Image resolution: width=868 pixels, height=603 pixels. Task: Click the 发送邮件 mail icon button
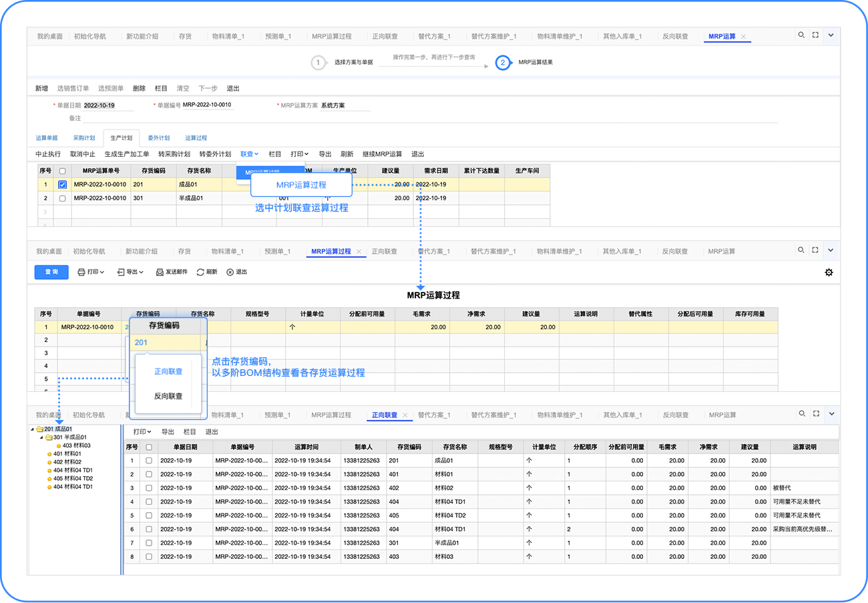[160, 272]
